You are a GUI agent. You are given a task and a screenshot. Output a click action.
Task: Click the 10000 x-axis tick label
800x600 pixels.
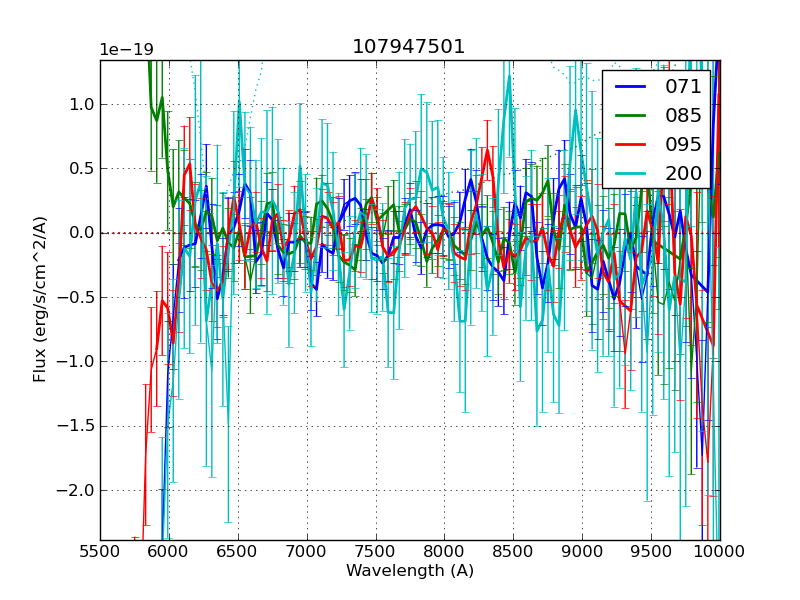pyautogui.click(x=720, y=551)
